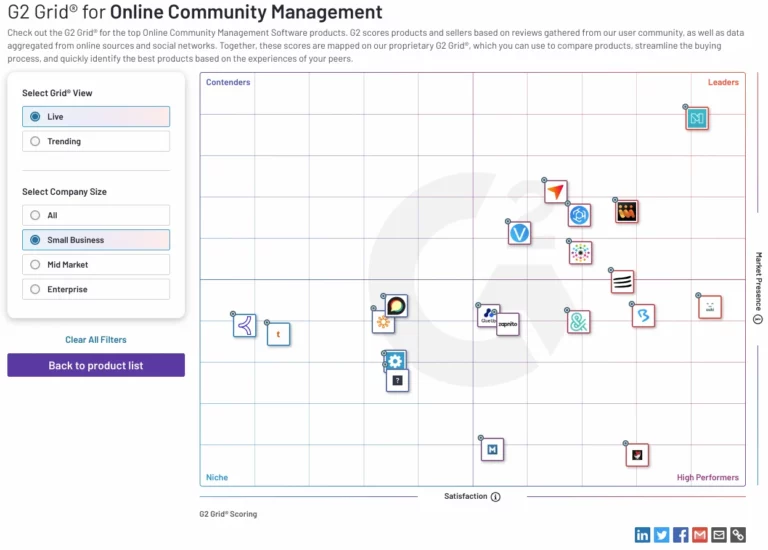Share the grid by email envelope icon
This screenshot has height=550, width=768.
click(x=719, y=535)
